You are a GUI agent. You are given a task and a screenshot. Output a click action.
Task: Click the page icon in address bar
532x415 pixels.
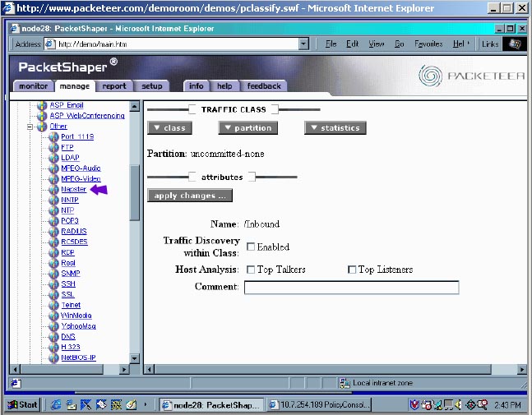(x=50, y=44)
